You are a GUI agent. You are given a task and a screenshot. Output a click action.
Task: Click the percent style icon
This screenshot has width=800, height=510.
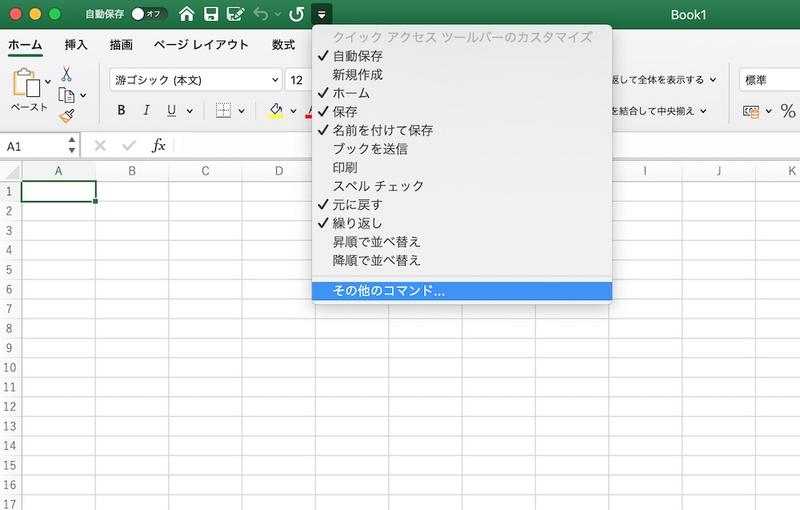pyautogui.click(x=787, y=111)
